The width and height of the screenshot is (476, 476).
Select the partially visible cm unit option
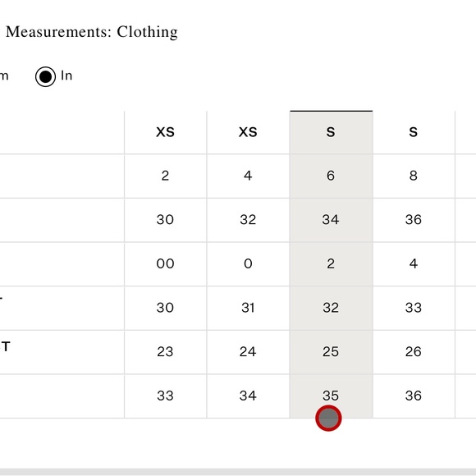tap(4, 76)
